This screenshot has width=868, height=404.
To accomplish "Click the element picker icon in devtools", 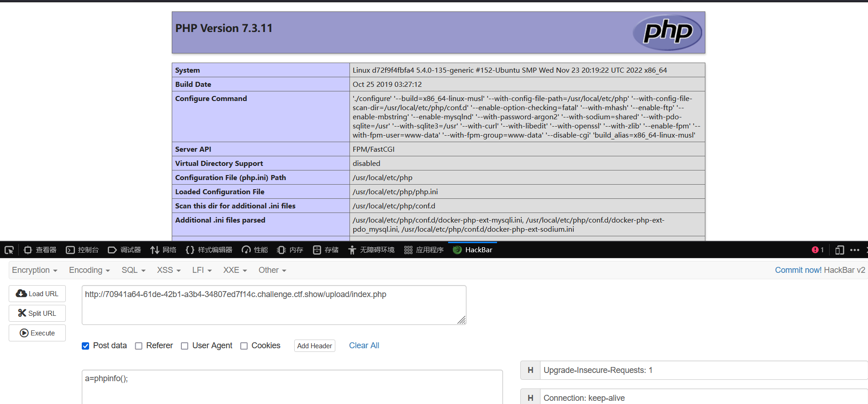I will 9,250.
